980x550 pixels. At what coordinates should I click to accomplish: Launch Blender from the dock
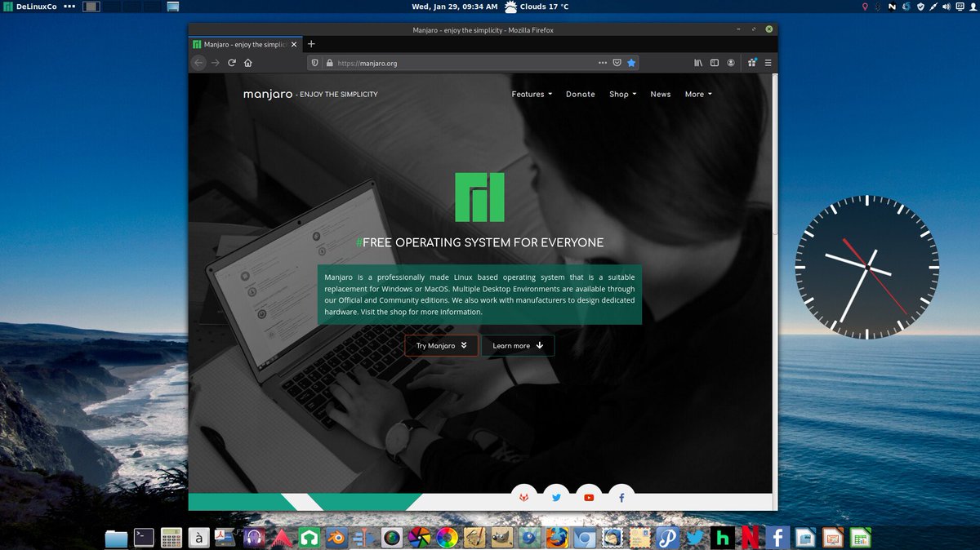coord(336,537)
